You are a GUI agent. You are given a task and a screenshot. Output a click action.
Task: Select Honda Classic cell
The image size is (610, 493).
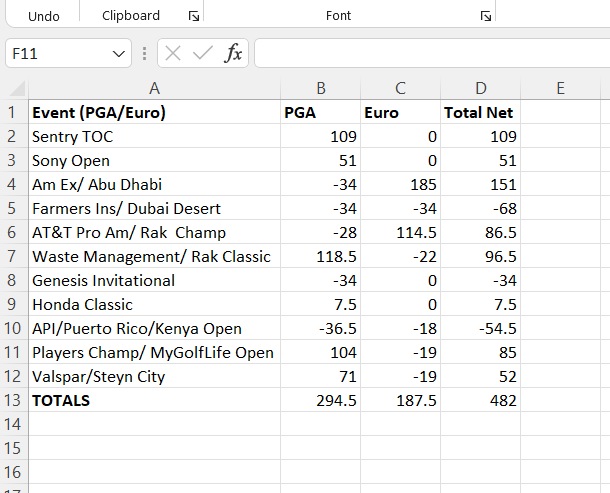click(x=154, y=304)
